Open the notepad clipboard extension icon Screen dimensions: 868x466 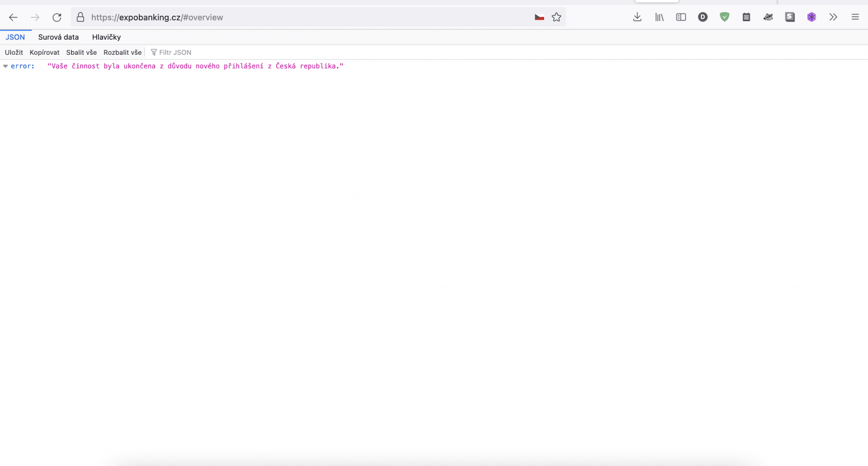click(x=746, y=17)
